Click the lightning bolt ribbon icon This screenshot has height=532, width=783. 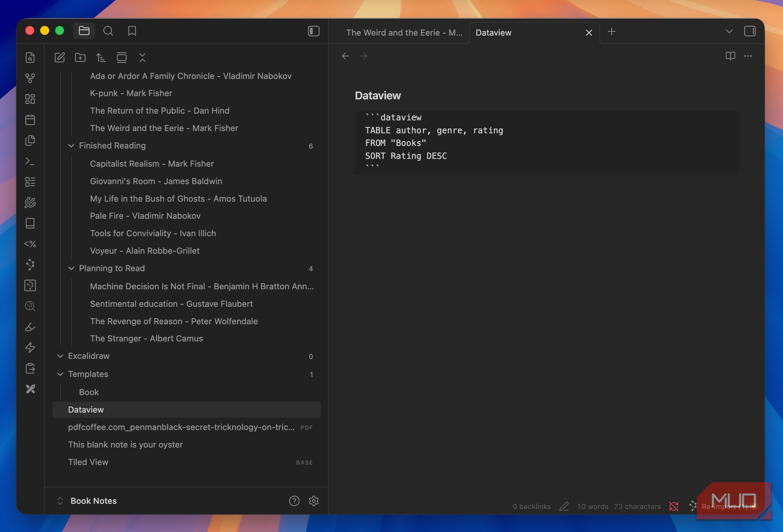[x=30, y=348]
